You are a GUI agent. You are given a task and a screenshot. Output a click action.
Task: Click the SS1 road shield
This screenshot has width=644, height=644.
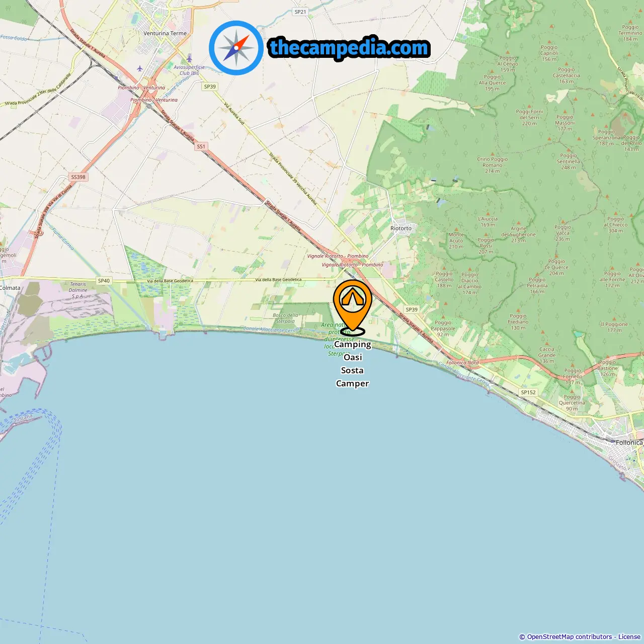coord(201,146)
